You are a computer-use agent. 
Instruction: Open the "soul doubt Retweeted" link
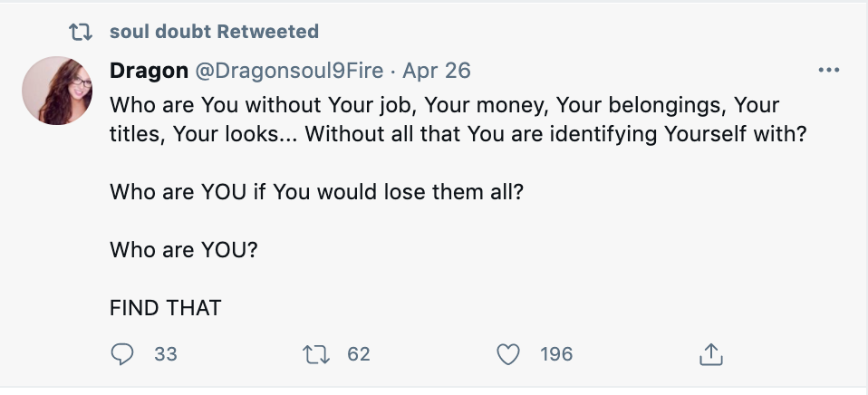pyautogui.click(x=214, y=32)
